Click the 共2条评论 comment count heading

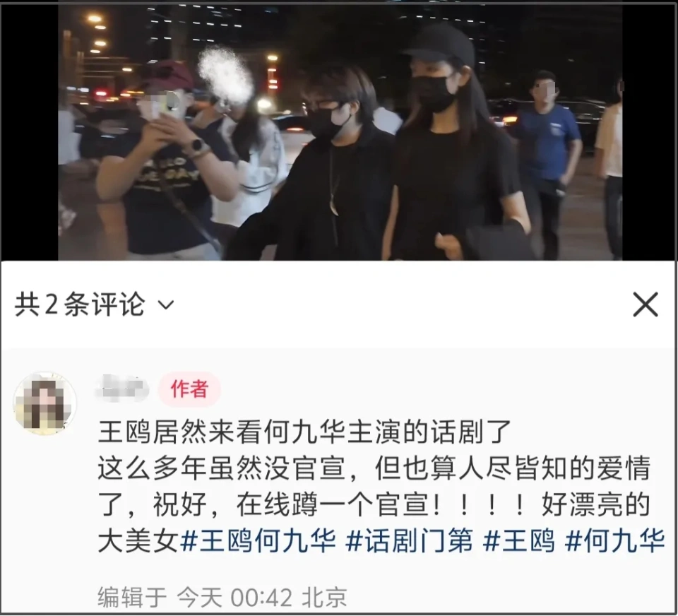80,304
